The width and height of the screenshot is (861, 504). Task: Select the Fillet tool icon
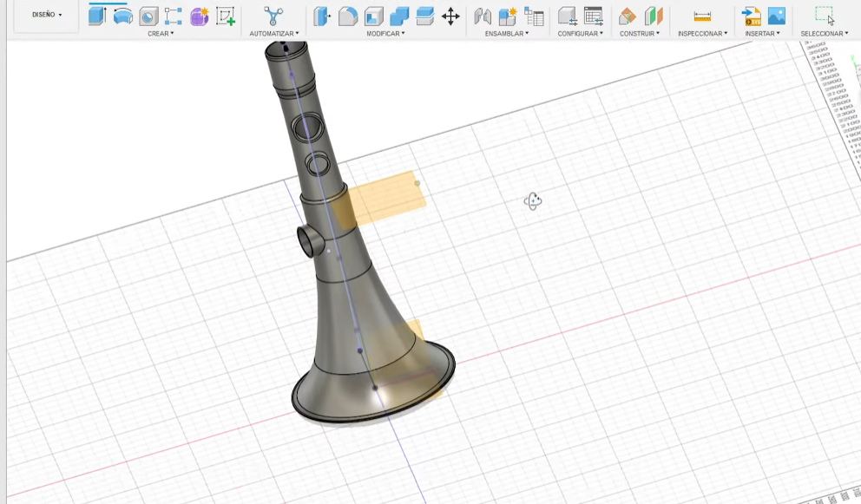(x=347, y=16)
